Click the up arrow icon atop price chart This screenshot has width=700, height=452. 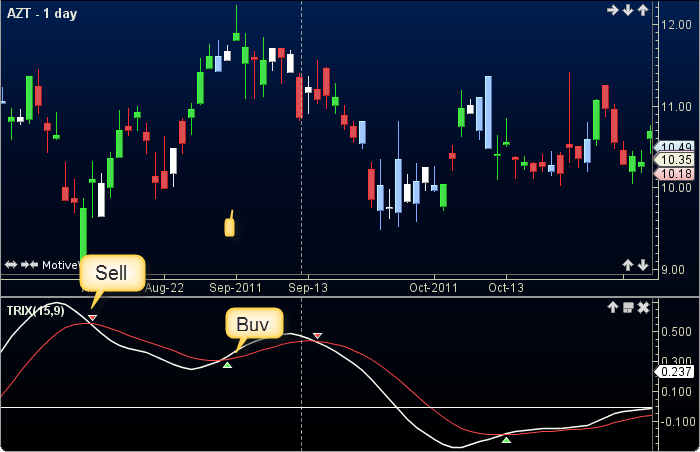pos(643,10)
